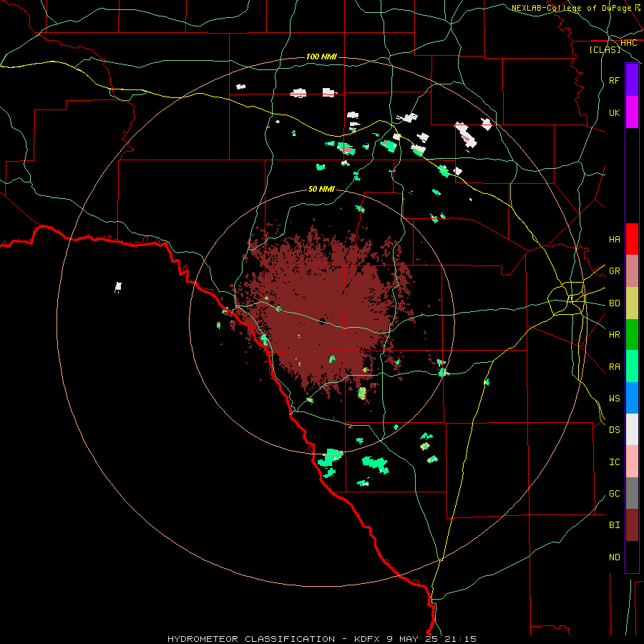Click the HR legend label
Viewport: 644px width, 644px height.
tap(615, 335)
